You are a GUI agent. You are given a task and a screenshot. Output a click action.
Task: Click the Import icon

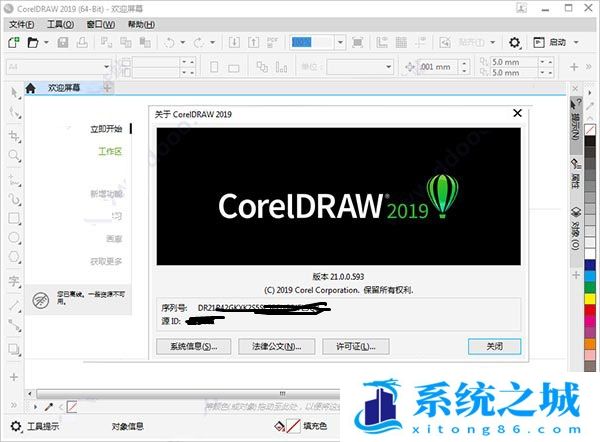click(x=234, y=42)
